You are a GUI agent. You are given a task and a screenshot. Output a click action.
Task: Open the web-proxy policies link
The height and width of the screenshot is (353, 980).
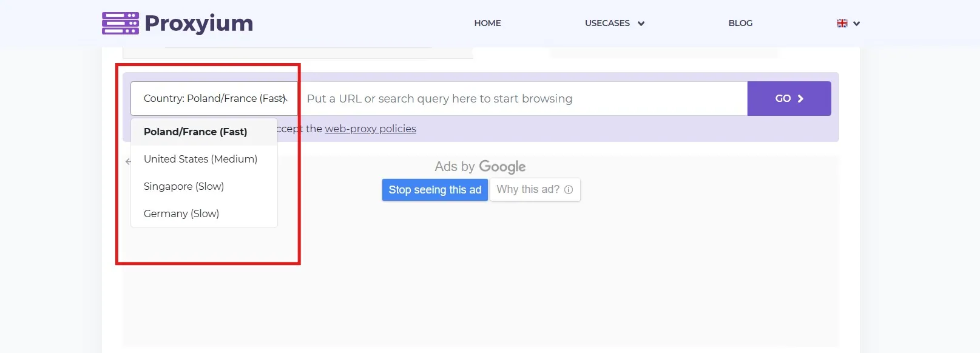pos(370,129)
